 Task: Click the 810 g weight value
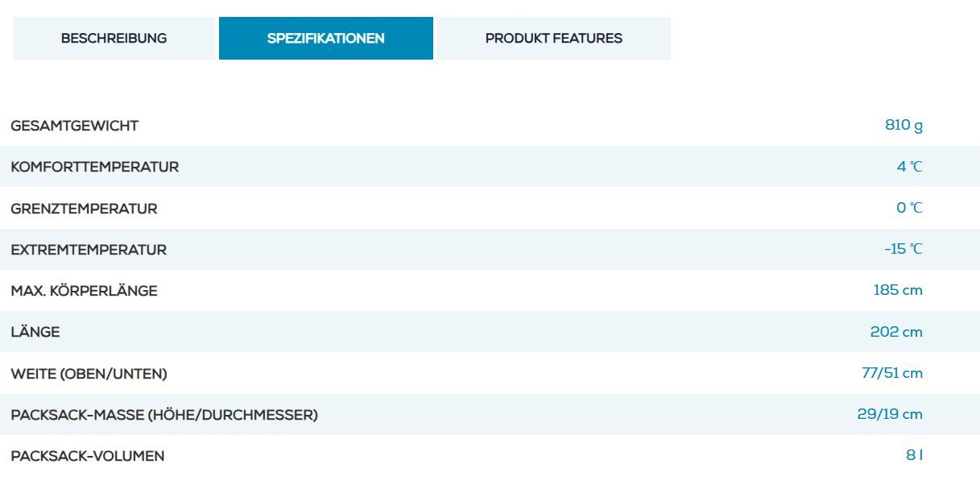coord(904,125)
